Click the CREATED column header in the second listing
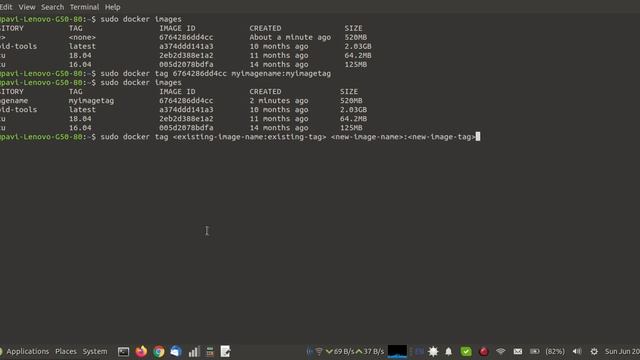The width and height of the screenshot is (640, 360). [265, 91]
